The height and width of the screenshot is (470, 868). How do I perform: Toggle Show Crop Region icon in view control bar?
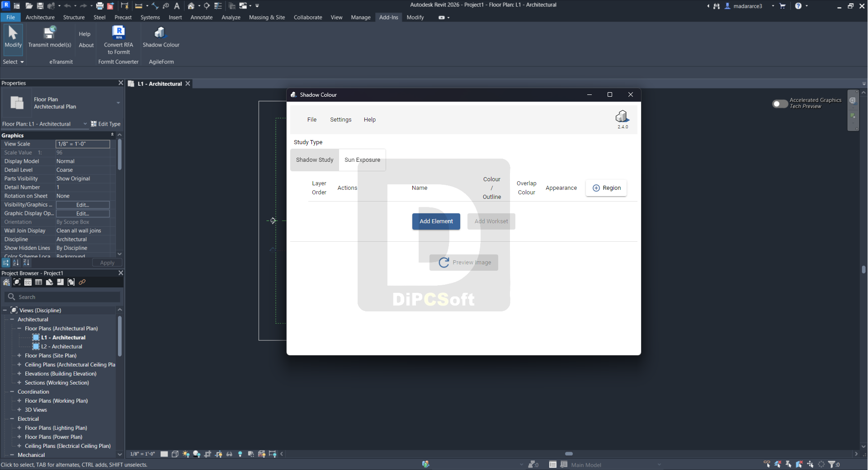tap(218, 454)
